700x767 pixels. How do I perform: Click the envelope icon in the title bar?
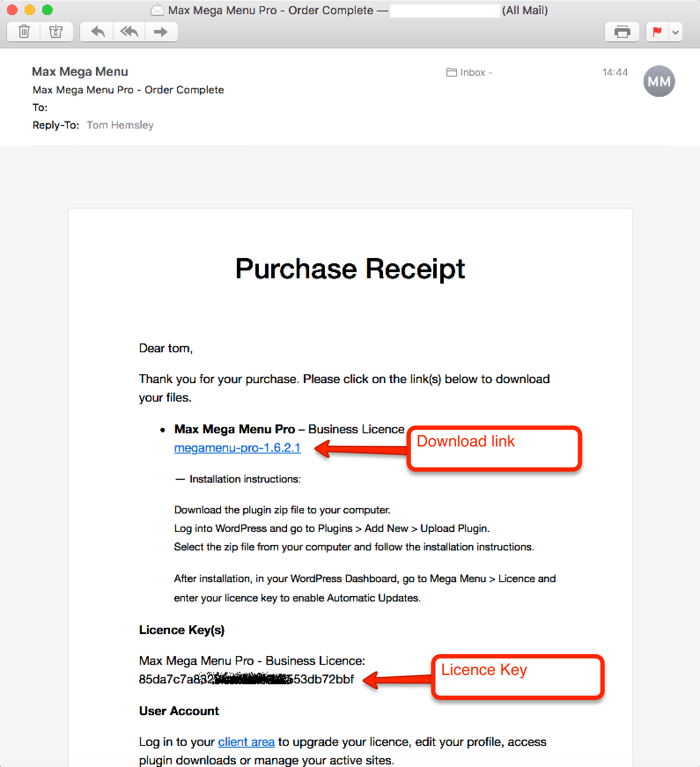click(x=157, y=10)
